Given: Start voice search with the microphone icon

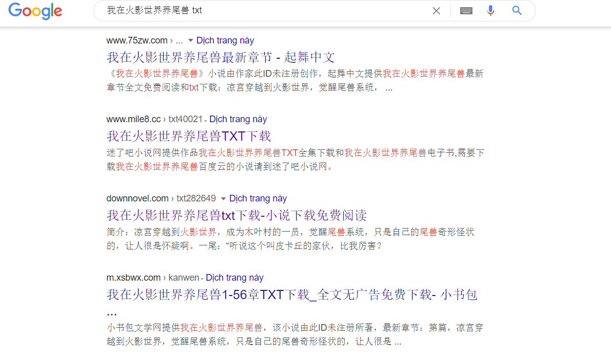Looking at the screenshot, I should [490, 11].
